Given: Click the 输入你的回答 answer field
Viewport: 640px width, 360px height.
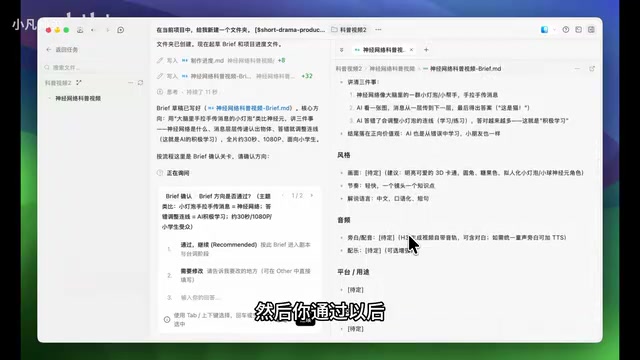Looking at the screenshot, I should tap(239, 298).
